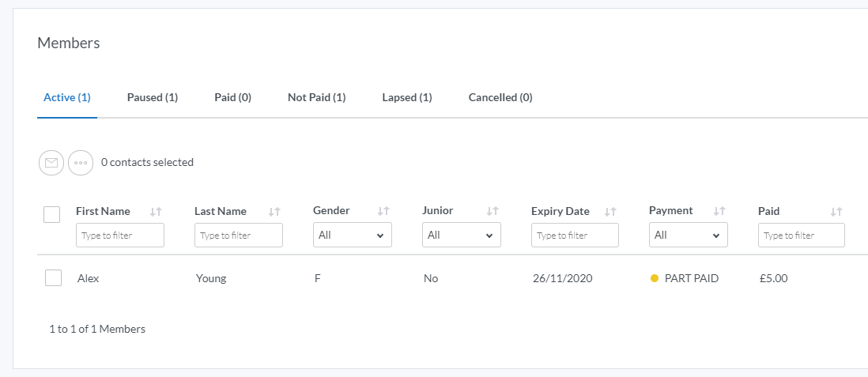The width and height of the screenshot is (868, 377).
Task: Switch to the Paused (1) tab
Action: click(x=153, y=98)
